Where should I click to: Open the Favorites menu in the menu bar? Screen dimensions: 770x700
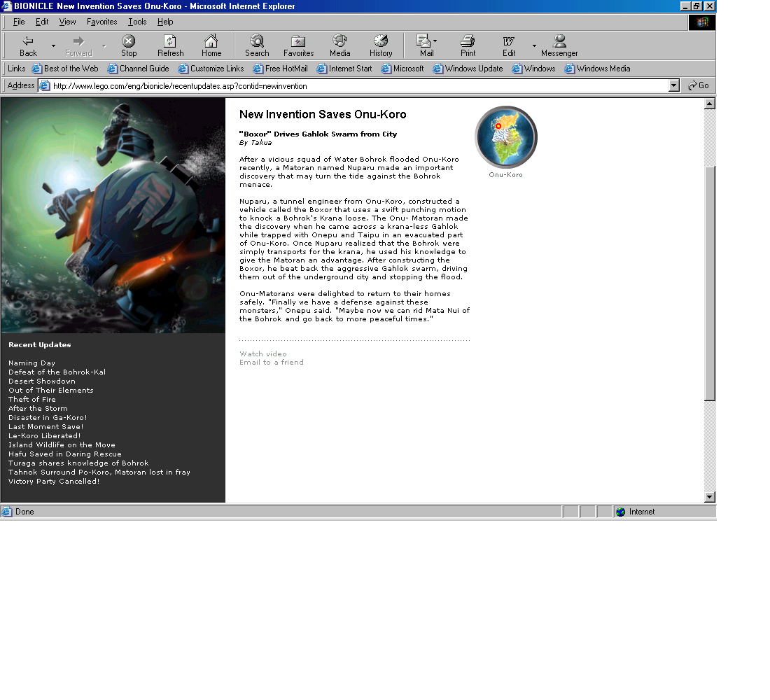coord(101,22)
